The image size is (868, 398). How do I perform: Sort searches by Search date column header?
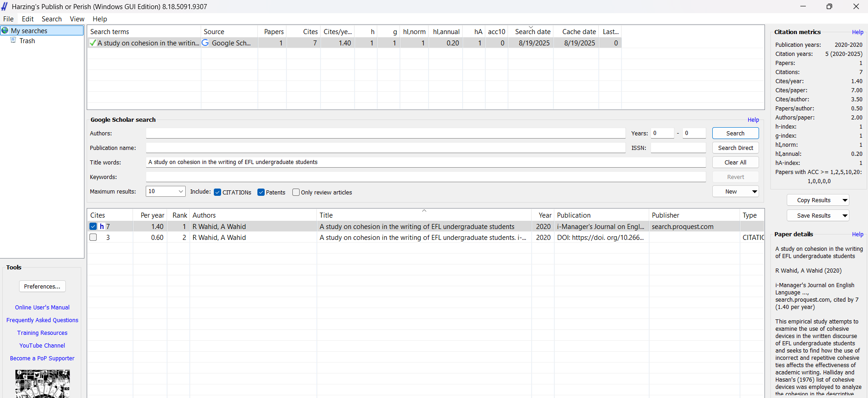click(531, 31)
